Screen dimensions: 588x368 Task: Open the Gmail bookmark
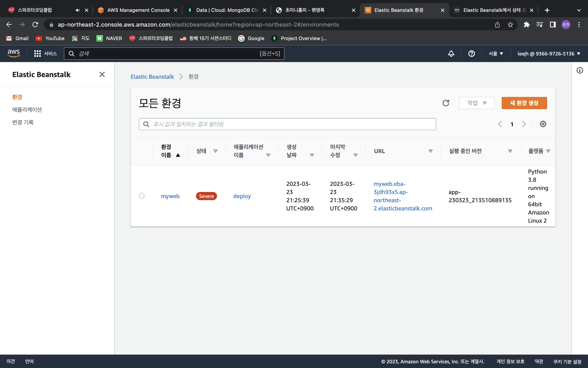tap(17, 38)
